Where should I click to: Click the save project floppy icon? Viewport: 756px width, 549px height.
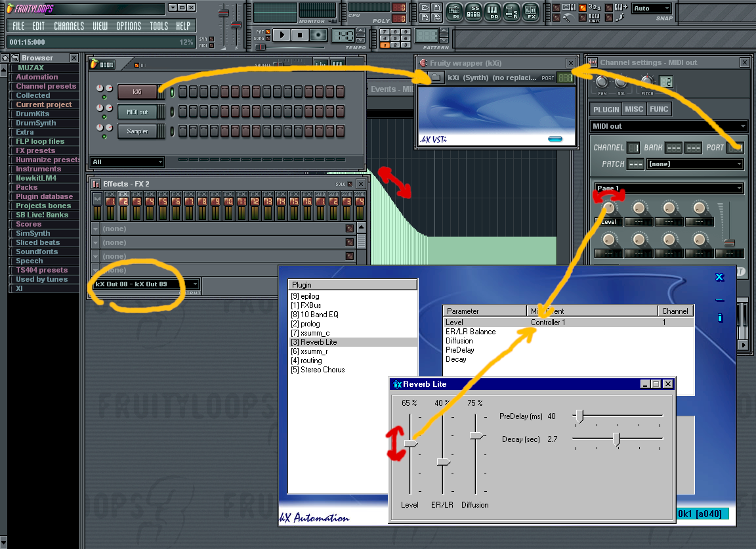[436, 7]
